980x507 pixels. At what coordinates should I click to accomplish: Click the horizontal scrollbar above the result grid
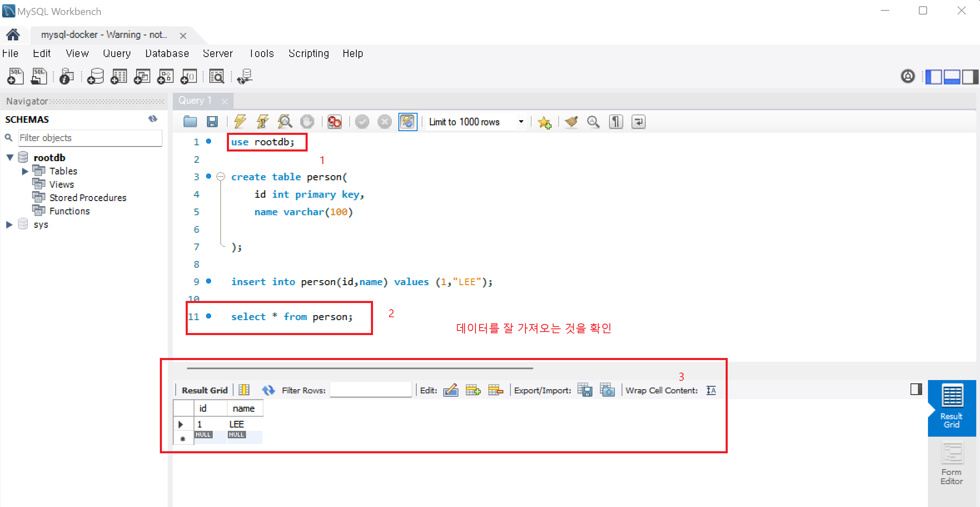(360, 368)
